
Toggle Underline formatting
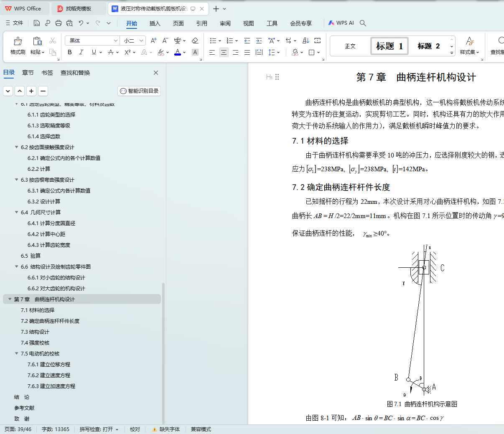(x=94, y=52)
